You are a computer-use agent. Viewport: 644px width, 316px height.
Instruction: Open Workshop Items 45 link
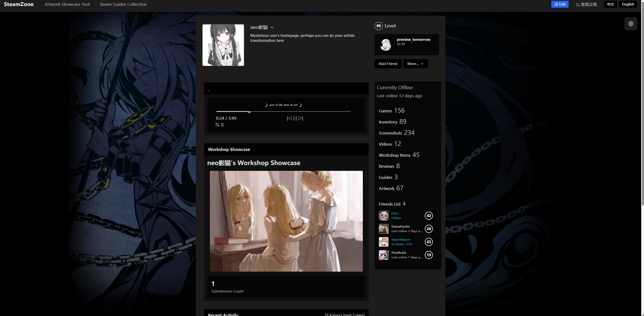pos(399,155)
